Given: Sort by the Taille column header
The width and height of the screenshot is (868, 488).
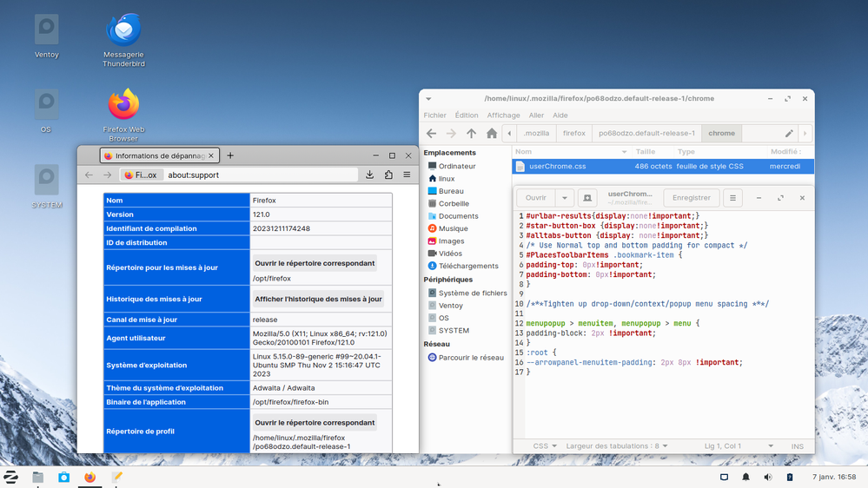Looking at the screenshot, I should (653, 152).
